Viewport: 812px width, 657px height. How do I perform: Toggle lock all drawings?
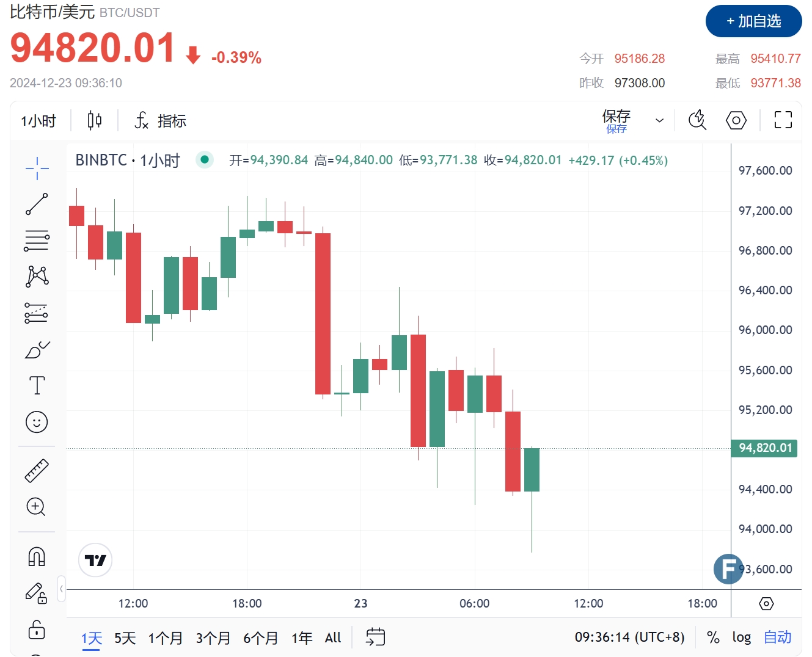[37, 629]
